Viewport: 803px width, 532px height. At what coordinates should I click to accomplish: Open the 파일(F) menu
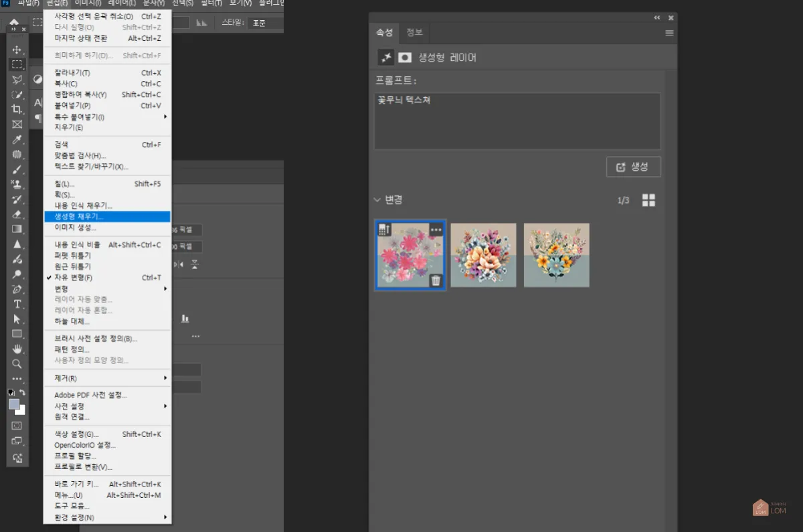(29, 3)
